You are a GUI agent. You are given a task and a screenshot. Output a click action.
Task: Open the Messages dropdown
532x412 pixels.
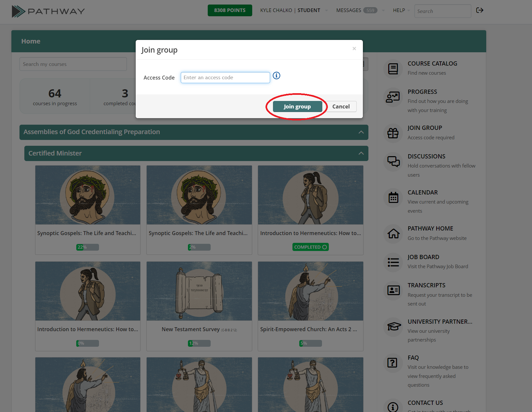(x=360, y=10)
